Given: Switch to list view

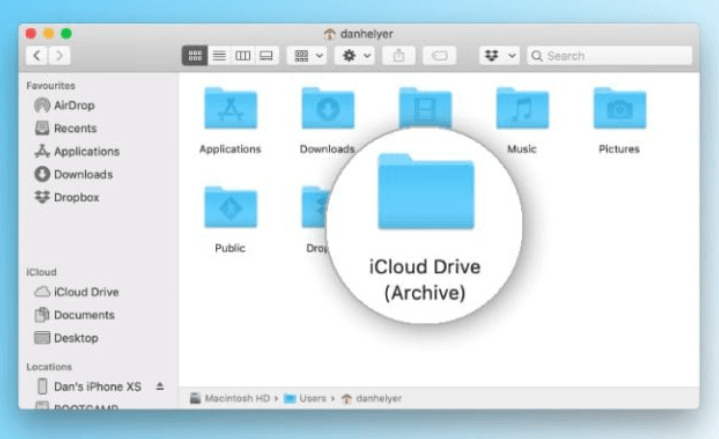Looking at the screenshot, I should 219,56.
